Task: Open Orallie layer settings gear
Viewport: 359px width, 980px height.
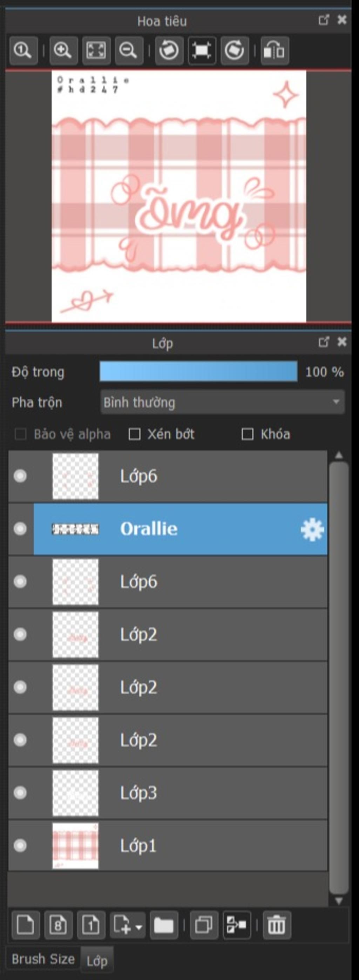Action: tap(312, 529)
